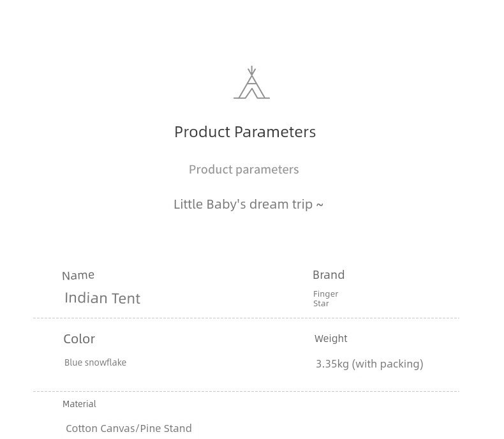This screenshot has height=439, width=504.
Task: Select the Product Parameters heading
Action: pos(245,132)
